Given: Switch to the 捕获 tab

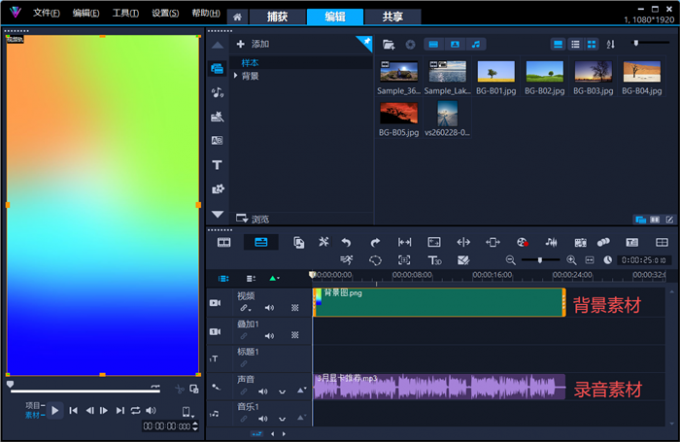Looking at the screenshot, I should point(277,16).
